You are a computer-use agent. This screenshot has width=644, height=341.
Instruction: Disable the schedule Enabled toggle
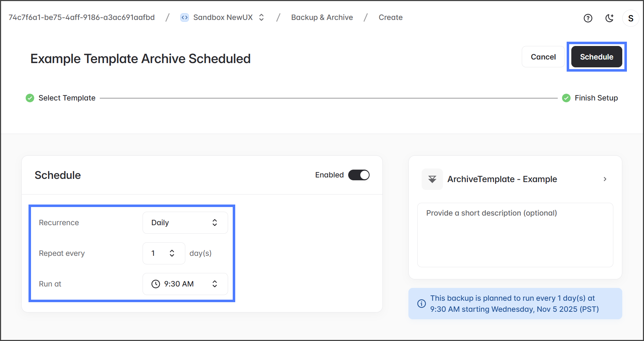[x=359, y=175]
